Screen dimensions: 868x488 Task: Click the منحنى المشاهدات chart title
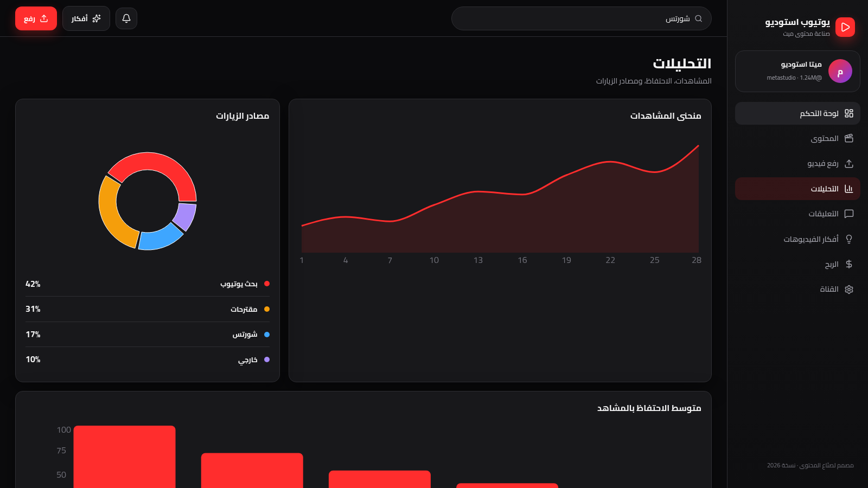[666, 116]
